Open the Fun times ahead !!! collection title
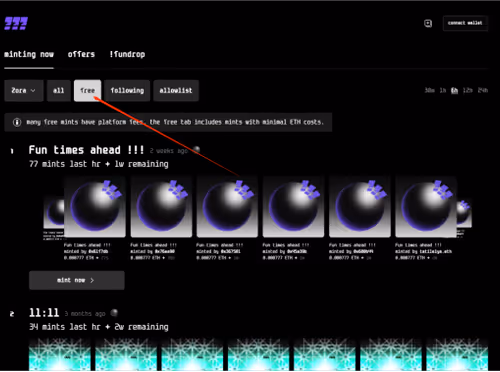Screen dimensions: 500x372 click(86, 150)
